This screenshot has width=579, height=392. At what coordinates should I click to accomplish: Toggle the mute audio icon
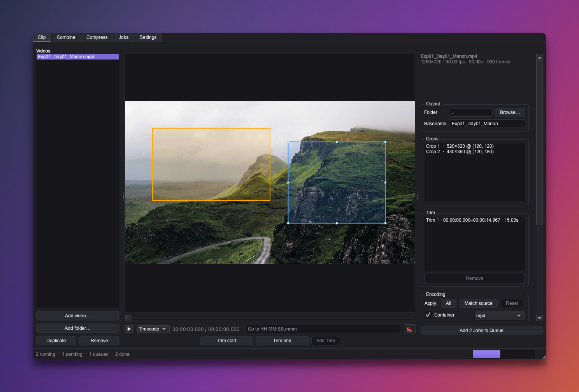(409, 329)
